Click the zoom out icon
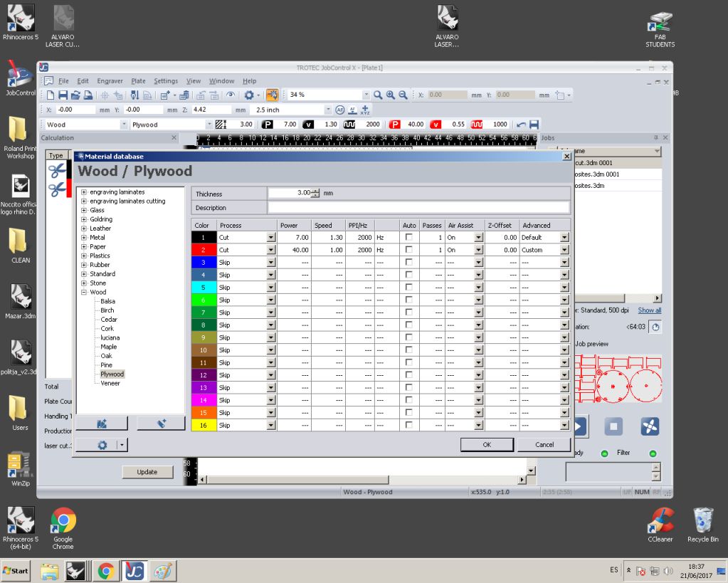Screen dimensions: 728x583 click(x=403, y=95)
